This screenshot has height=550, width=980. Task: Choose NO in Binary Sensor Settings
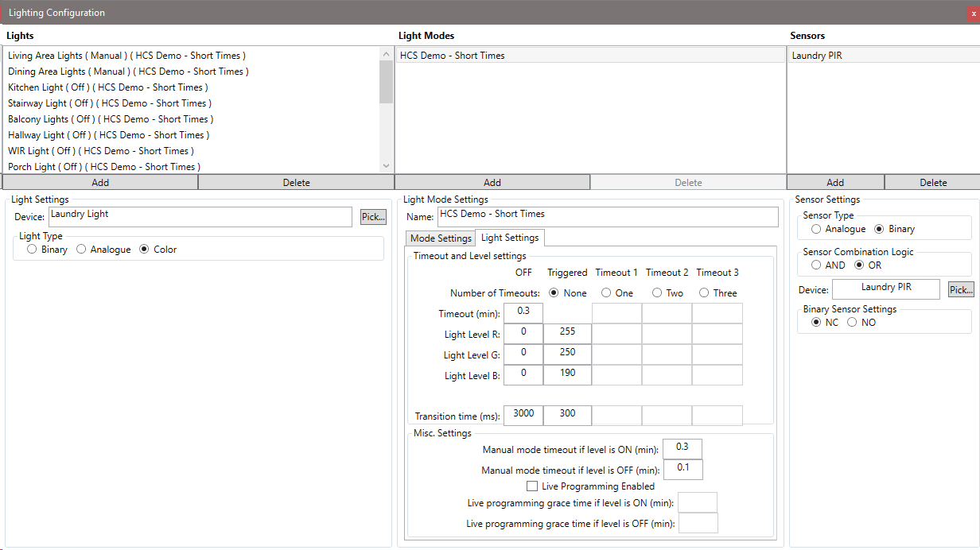coord(852,323)
